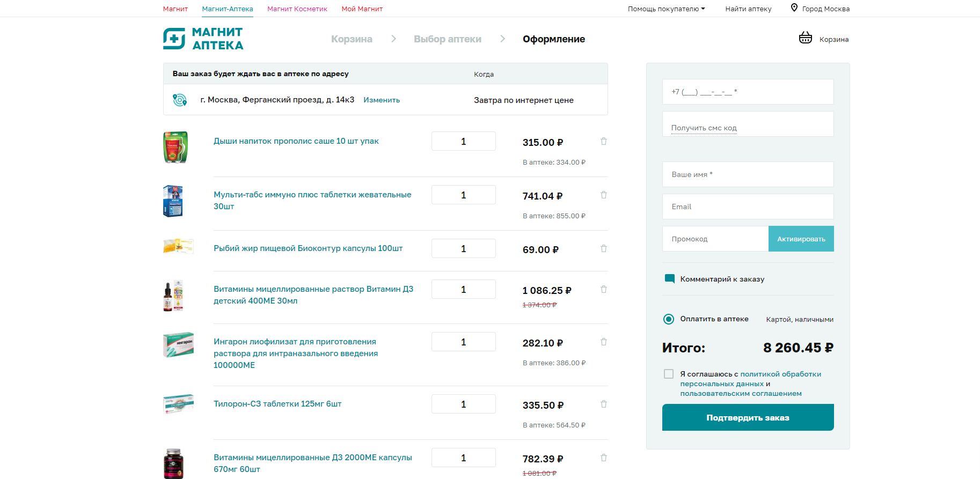The image size is (980, 479).
Task: Open Мульти-табс иммуно плюс таблетки link
Action: [312, 200]
